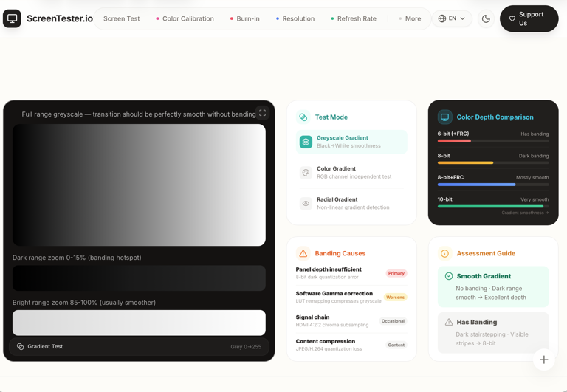Click the Has Banding warning triangle icon
This screenshot has width=567, height=392.
[449, 322]
